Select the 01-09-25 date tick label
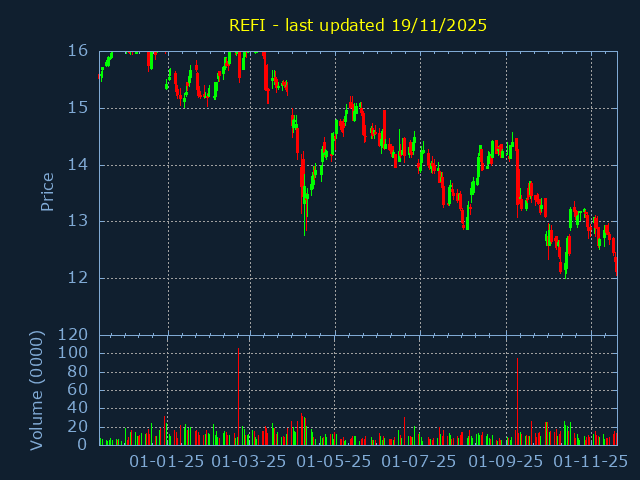 coord(506,462)
